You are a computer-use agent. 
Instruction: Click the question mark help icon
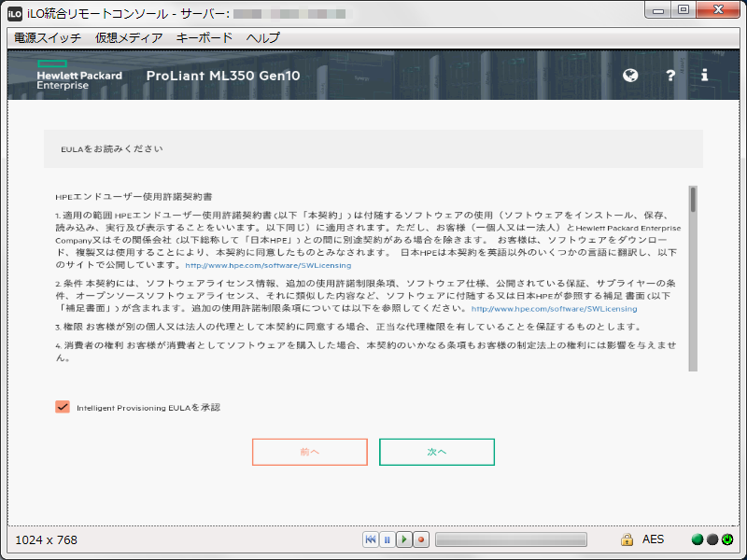[670, 76]
